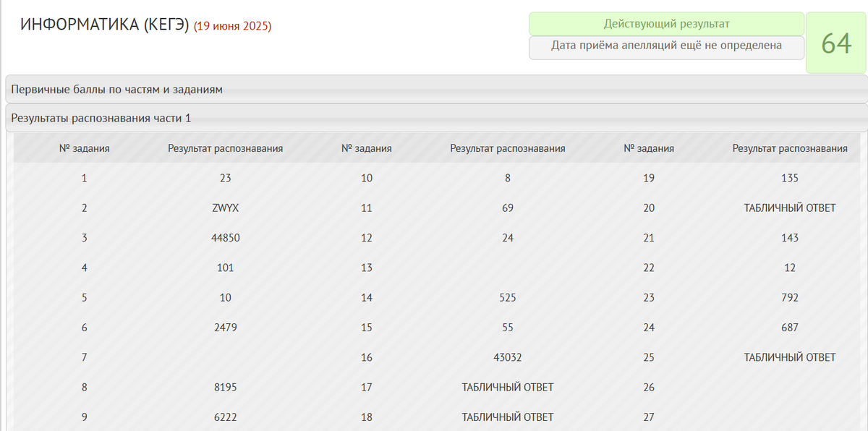Viewport: 868px width, 431px height.
Task: Click task number 22 in the table
Action: pyautogui.click(x=649, y=268)
